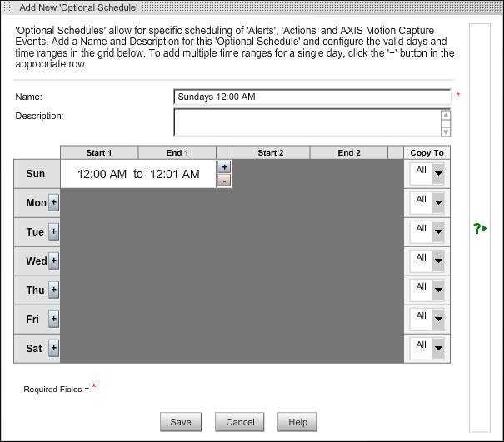Expand the Copy To dropdown for Saturday

coord(438,348)
